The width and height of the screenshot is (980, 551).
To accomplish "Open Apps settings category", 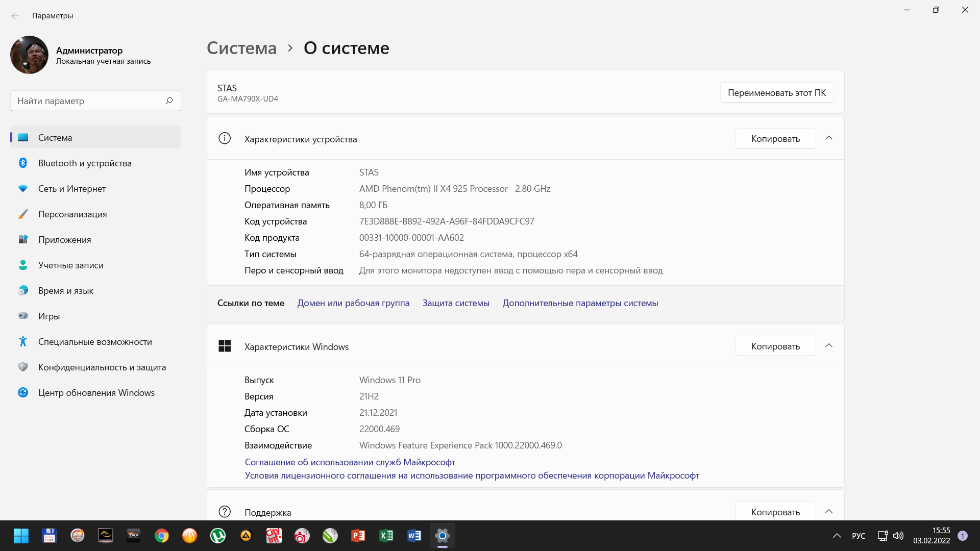I will (x=64, y=239).
